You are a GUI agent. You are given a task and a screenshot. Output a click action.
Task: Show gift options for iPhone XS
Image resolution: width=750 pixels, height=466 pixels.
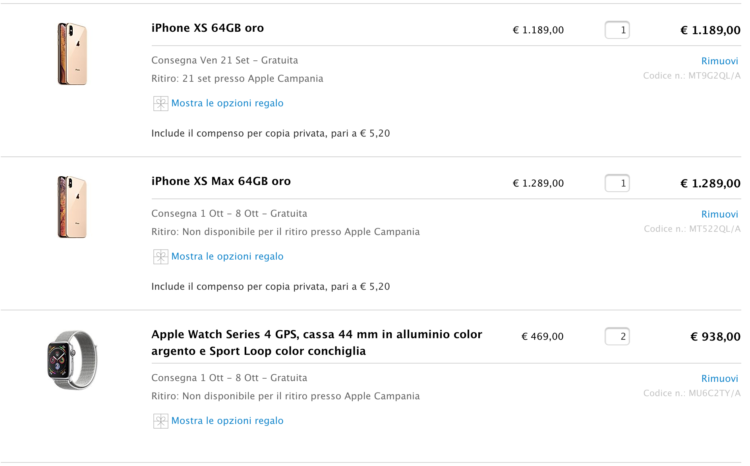coord(227,103)
